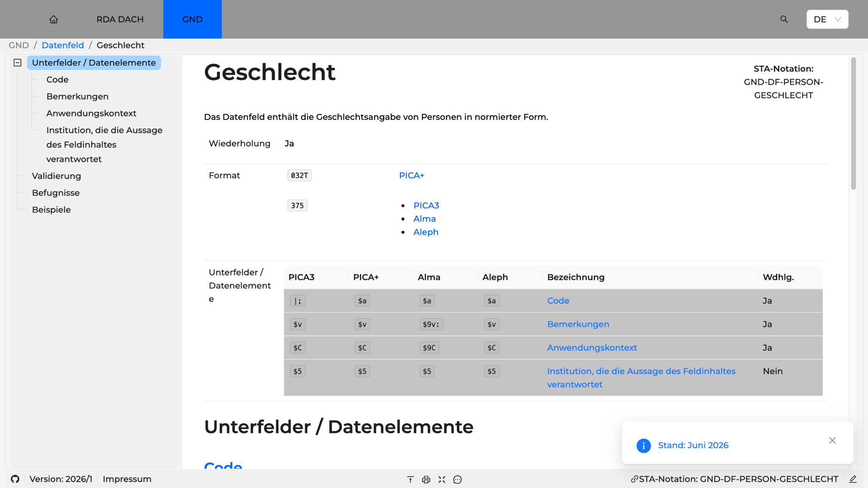Open the search magnifier icon
The width and height of the screenshot is (868, 488).
784,19
